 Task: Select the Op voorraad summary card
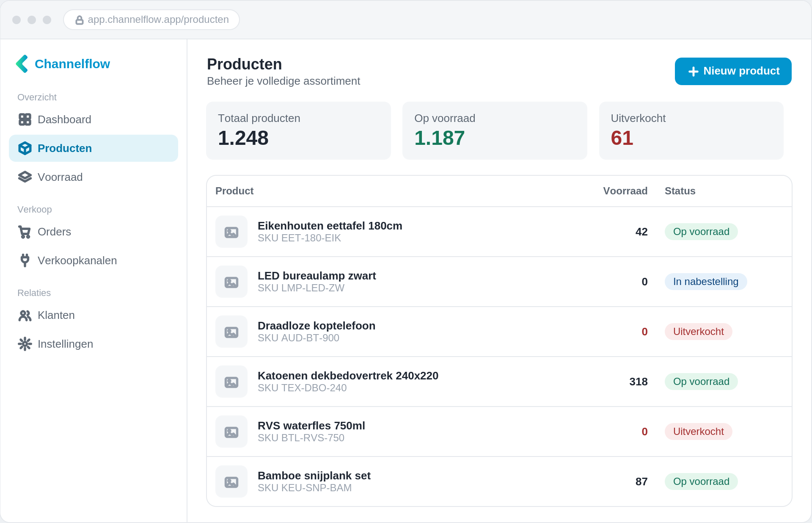[x=495, y=130]
